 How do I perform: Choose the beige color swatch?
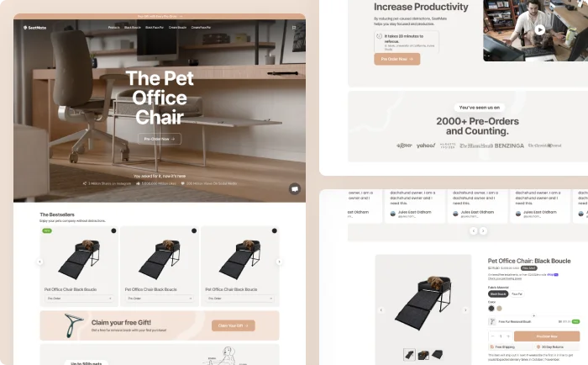[499, 309]
